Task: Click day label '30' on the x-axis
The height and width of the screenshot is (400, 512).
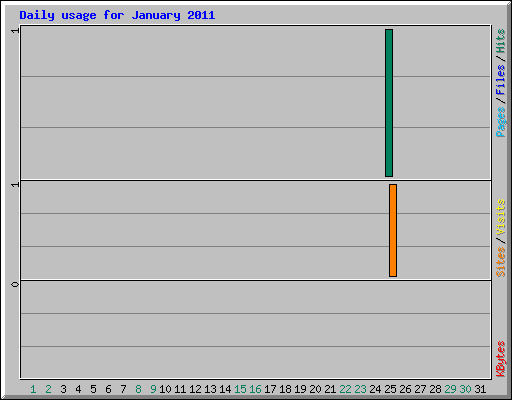Action: (465, 389)
